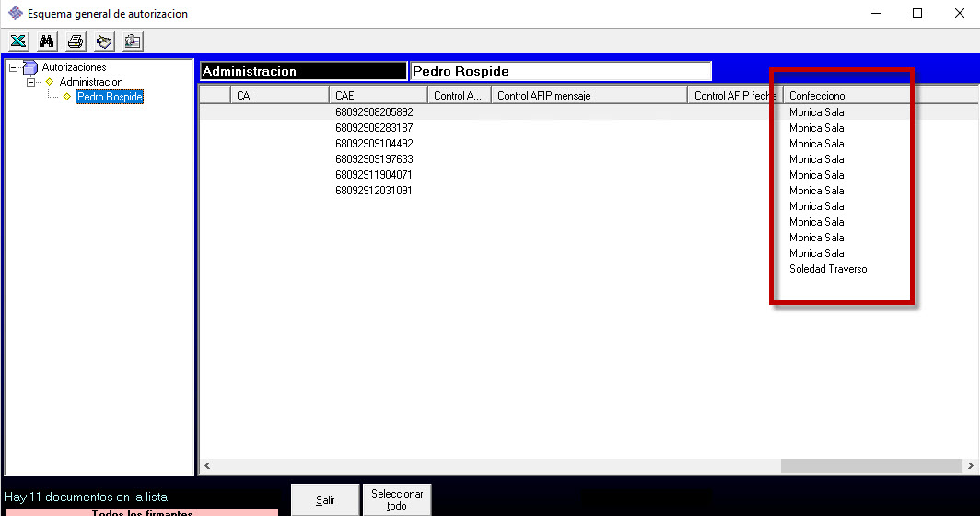
Task: Click the diamond icon beside Administracion
Action: click(x=50, y=82)
